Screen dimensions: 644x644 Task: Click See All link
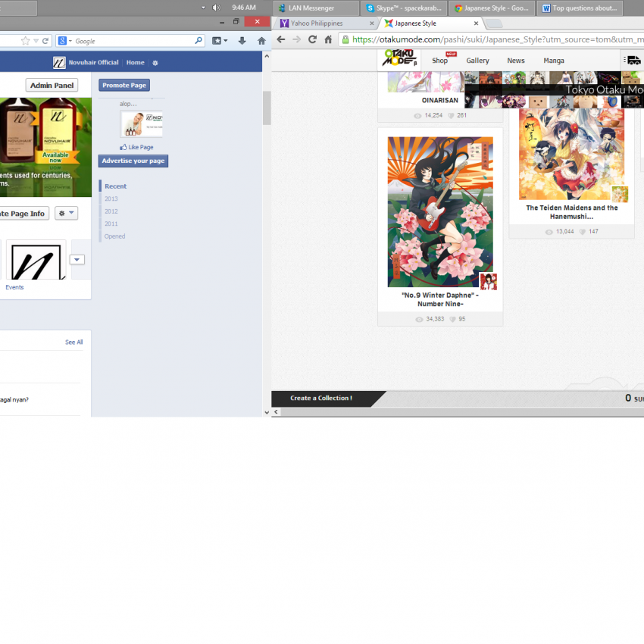click(74, 342)
